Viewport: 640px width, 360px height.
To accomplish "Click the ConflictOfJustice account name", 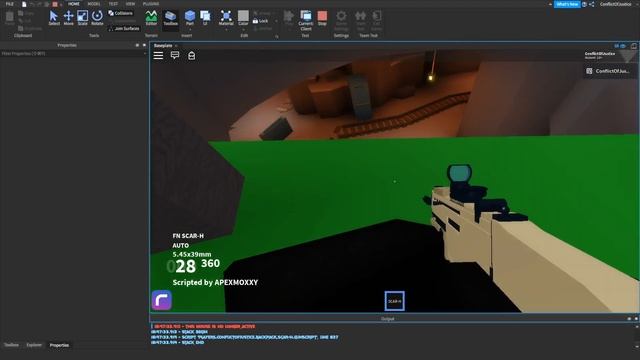I will tap(616, 4).
